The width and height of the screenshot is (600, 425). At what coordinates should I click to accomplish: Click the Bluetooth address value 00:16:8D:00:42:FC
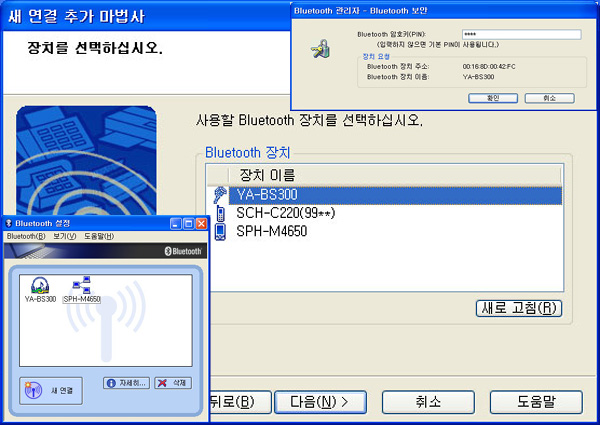tap(489, 67)
